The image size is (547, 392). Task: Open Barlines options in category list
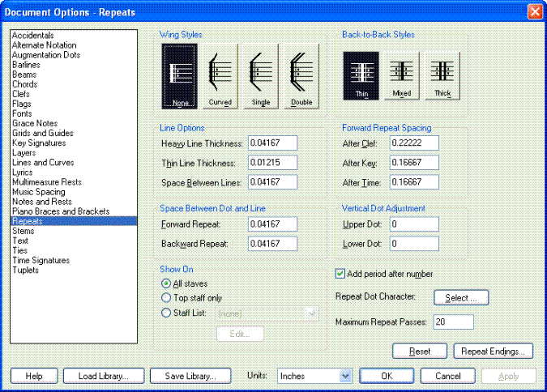[x=26, y=65]
